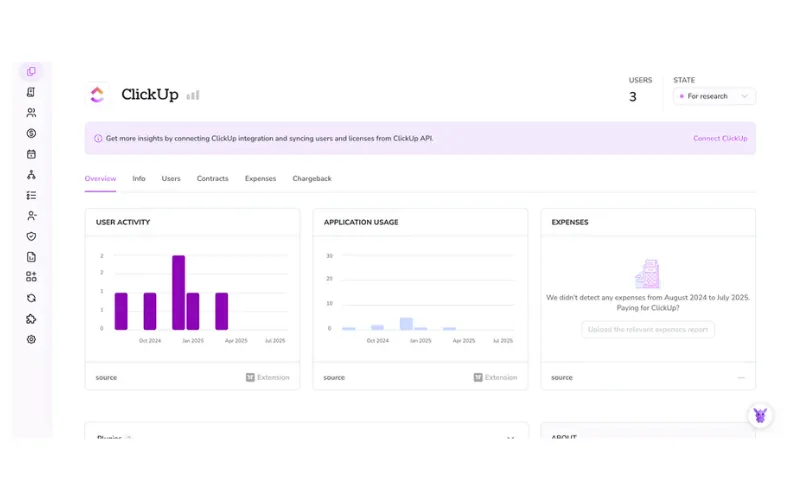Screen dimensions: 800x500
Task: Click Upload the relevant expenses report button
Action: point(648,329)
